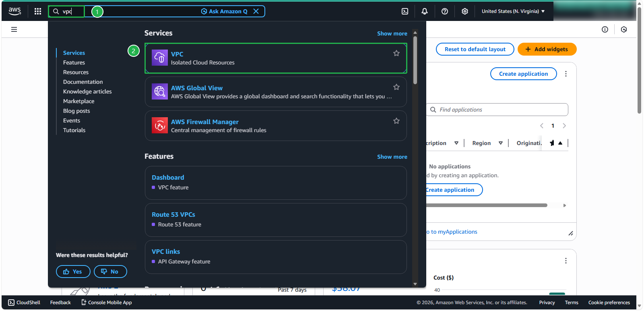Open the notifications bell
The height and width of the screenshot is (311, 644).
point(425,11)
